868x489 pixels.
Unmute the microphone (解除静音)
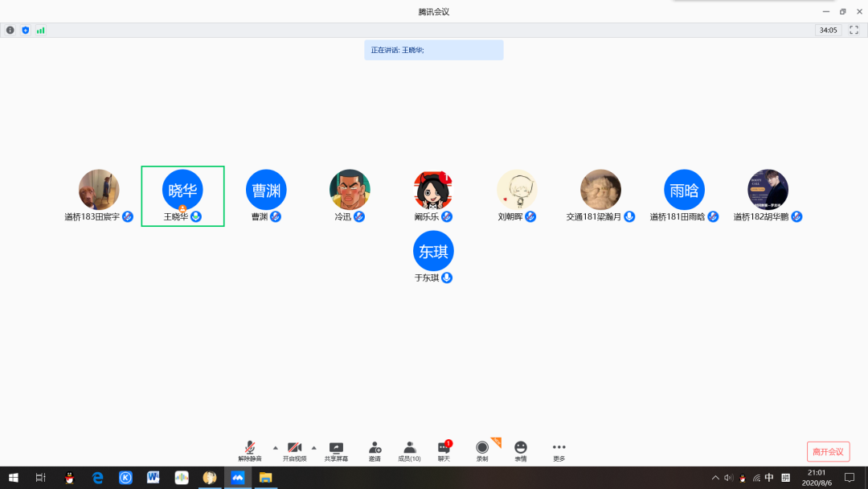[x=250, y=450]
